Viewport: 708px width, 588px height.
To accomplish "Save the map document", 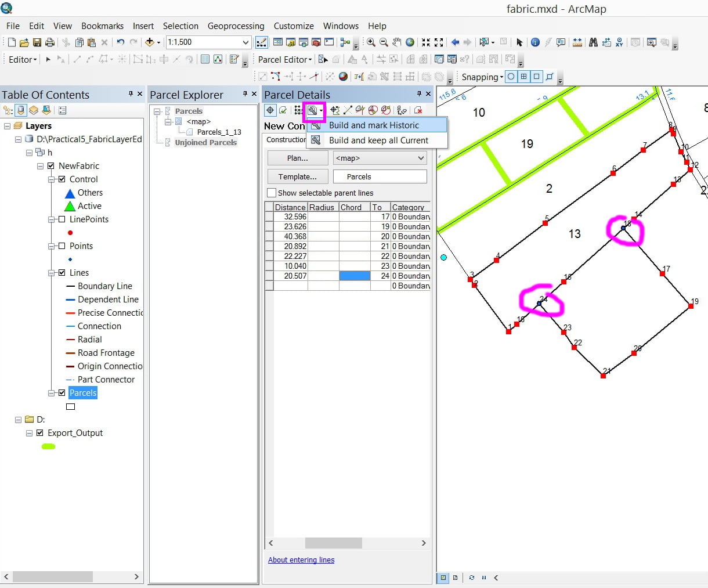I will [37, 42].
